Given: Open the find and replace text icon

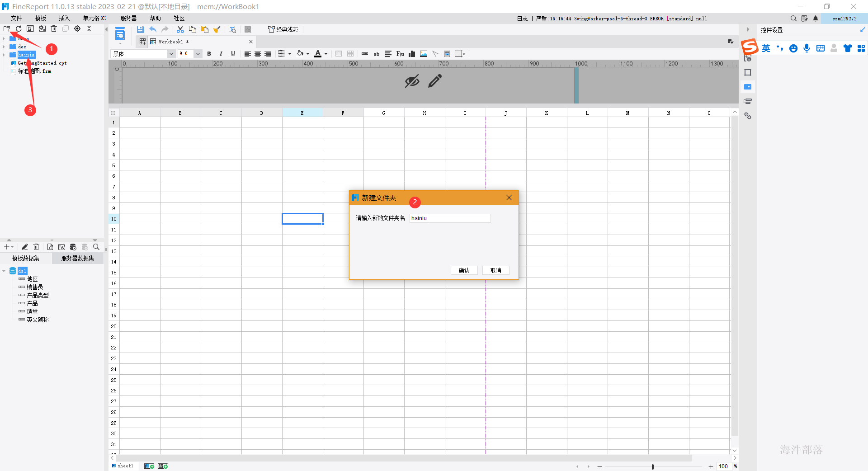Looking at the screenshot, I should coord(232,29).
